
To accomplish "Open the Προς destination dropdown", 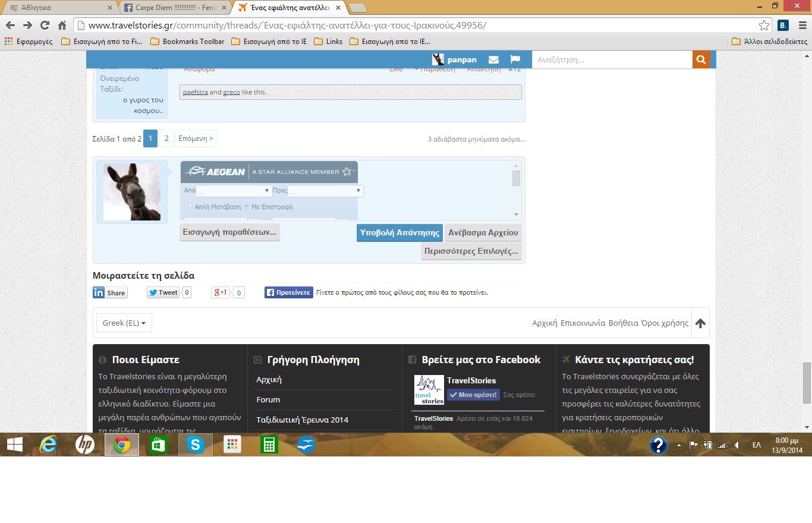I will [326, 191].
